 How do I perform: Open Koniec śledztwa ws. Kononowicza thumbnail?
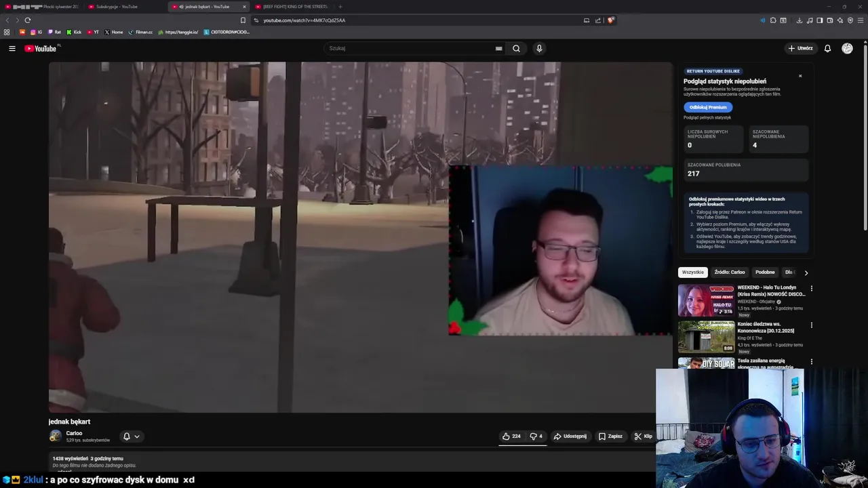point(706,337)
